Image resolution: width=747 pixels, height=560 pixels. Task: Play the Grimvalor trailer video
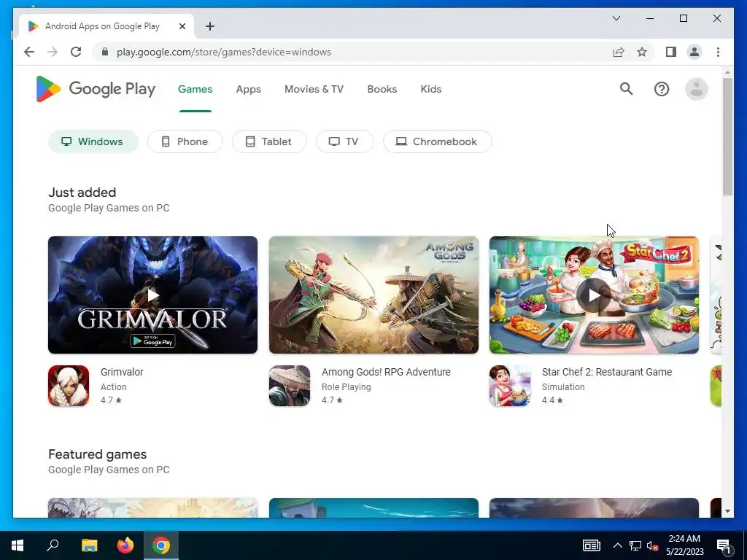[x=152, y=295]
